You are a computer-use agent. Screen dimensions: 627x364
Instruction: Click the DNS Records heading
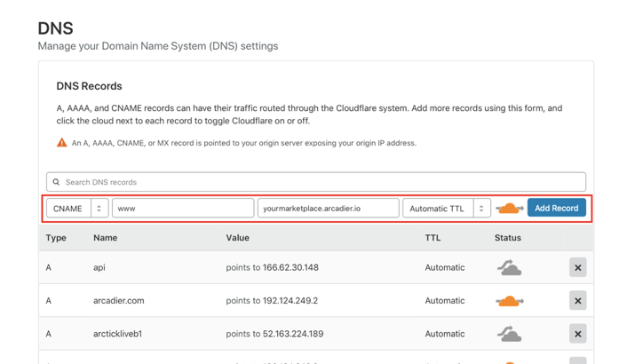[x=89, y=86]
